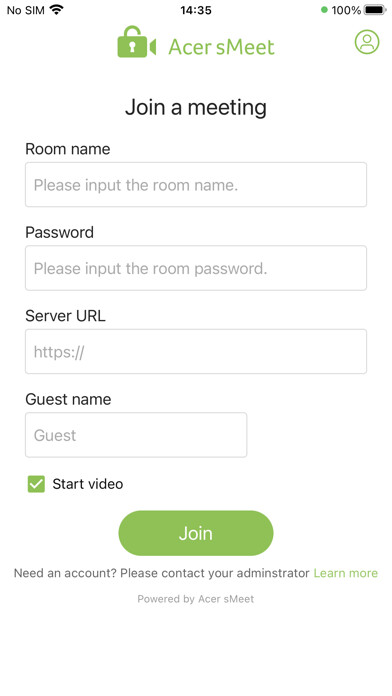This screenshot has height=696, width=392.
Task: Select the Guest name input field
Action: click(136, 435)
